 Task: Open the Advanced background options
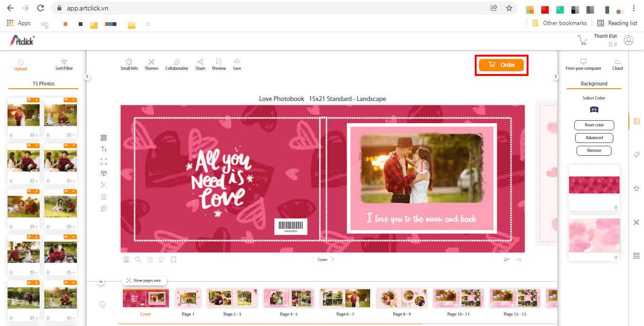[x=594, y=138]
